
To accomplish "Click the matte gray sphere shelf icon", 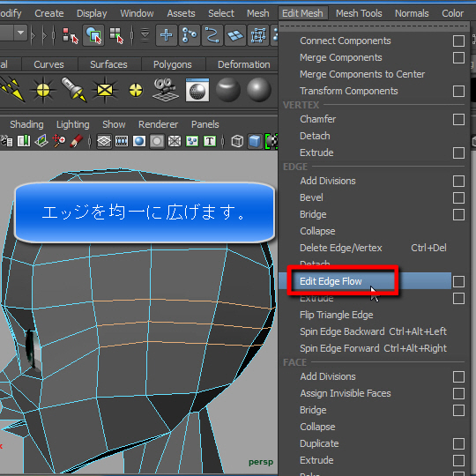I will [258, 90].
